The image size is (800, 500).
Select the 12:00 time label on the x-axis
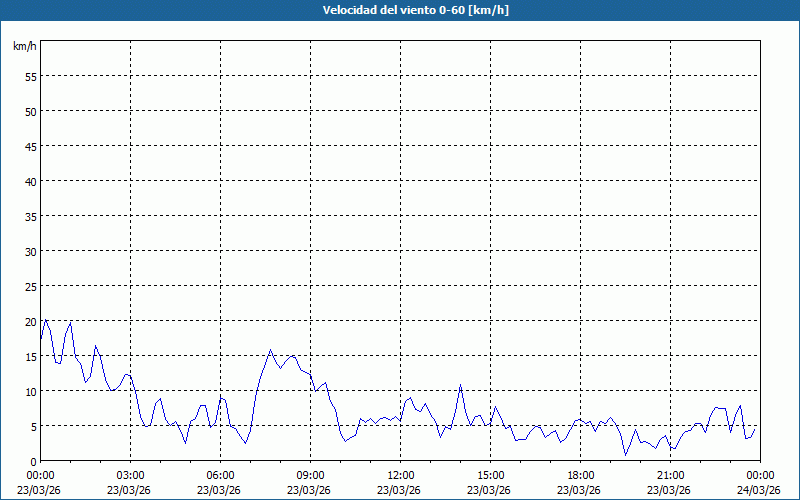(x=400, y=475)
